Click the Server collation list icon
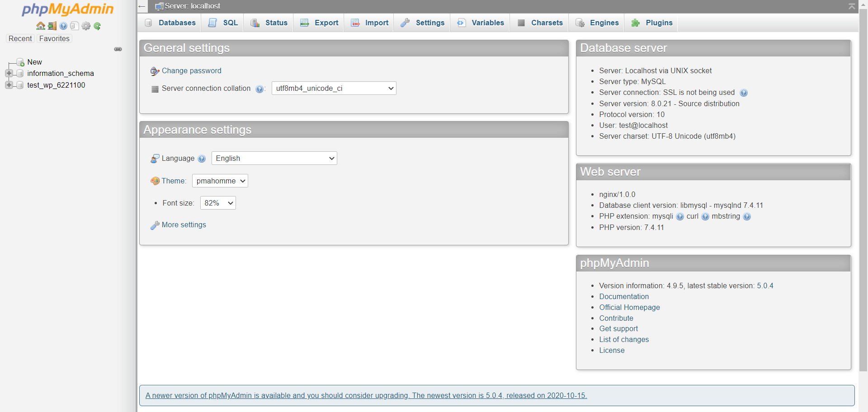The width and height of the screenshot is (868, 412). [x=155, y=89]
